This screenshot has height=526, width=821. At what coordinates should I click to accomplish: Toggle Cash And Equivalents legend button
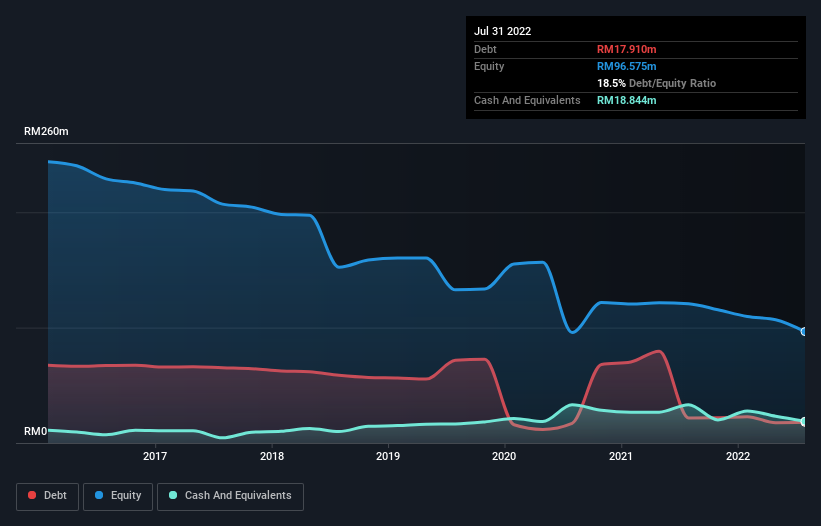(x=230, y=496)
